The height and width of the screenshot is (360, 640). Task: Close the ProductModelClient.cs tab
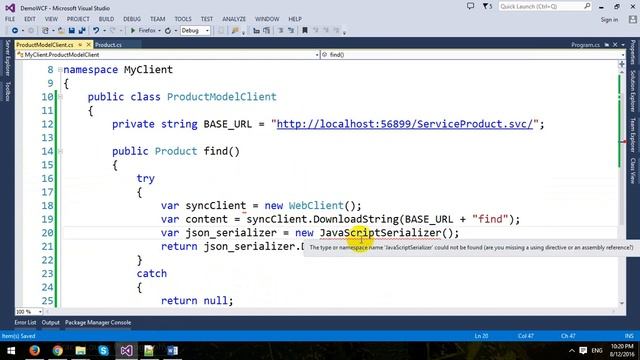click(89, 44)
